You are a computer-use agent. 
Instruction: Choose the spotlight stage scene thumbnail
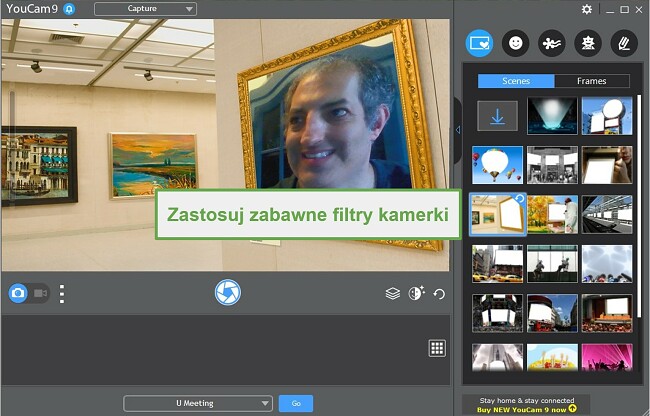click(x=552, y=116)
